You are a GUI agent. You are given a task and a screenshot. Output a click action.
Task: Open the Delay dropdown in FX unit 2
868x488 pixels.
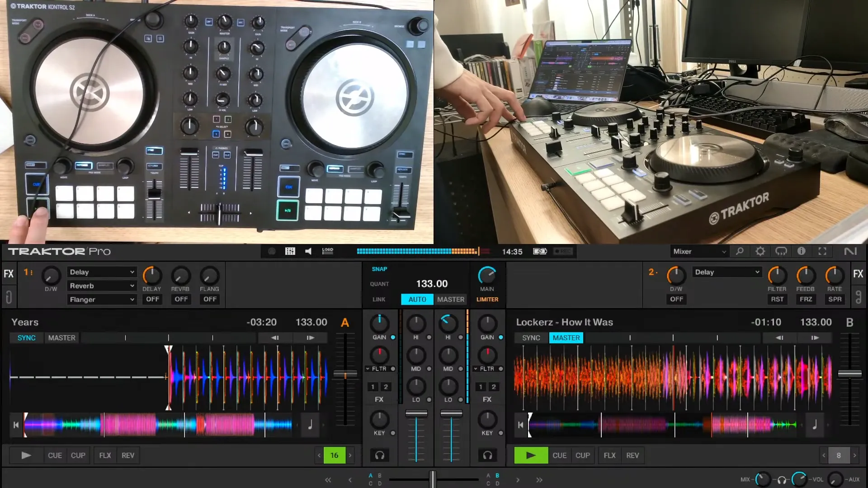coord(726,272)
